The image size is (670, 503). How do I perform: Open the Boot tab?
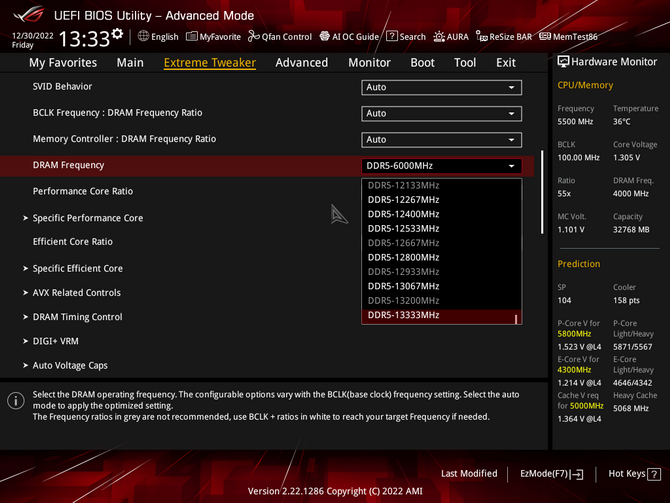[x=422, y=62]
